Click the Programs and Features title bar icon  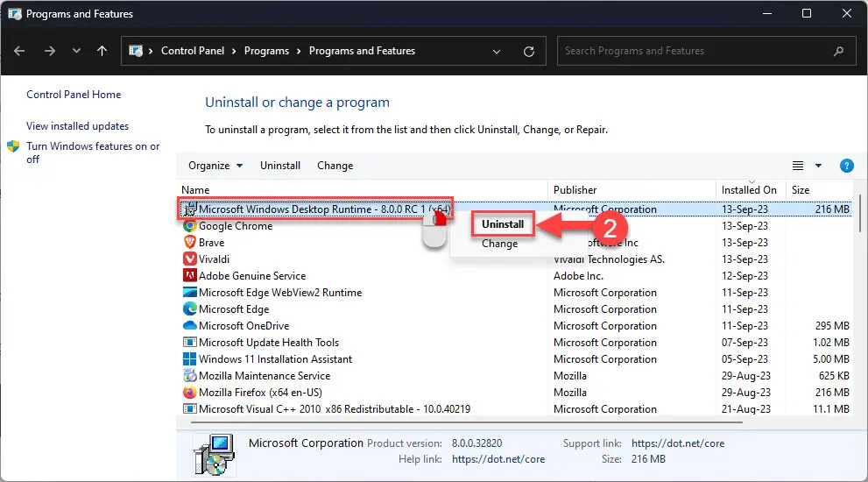pos(15,14)
